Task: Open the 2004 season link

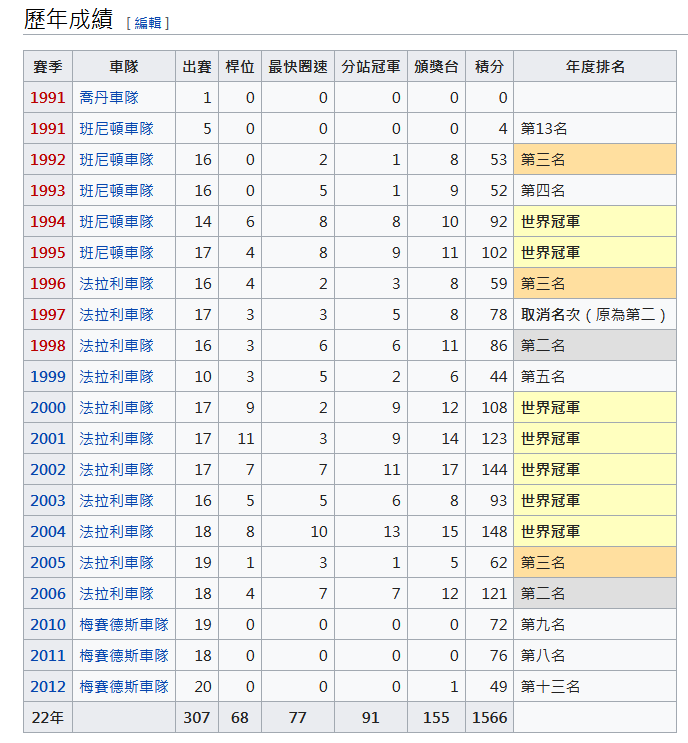Action: pyautogui.click(x=48, y=532)
